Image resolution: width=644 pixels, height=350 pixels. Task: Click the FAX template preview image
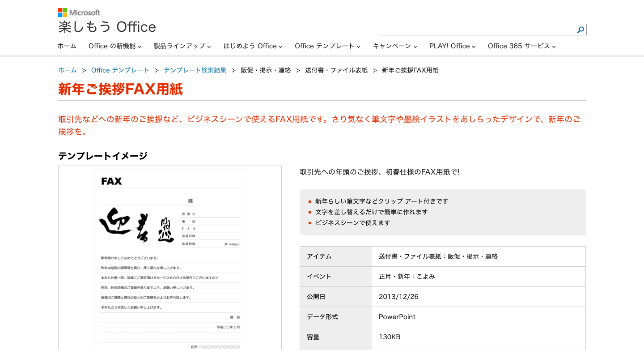pyautogui.click(x=170, y=257)
